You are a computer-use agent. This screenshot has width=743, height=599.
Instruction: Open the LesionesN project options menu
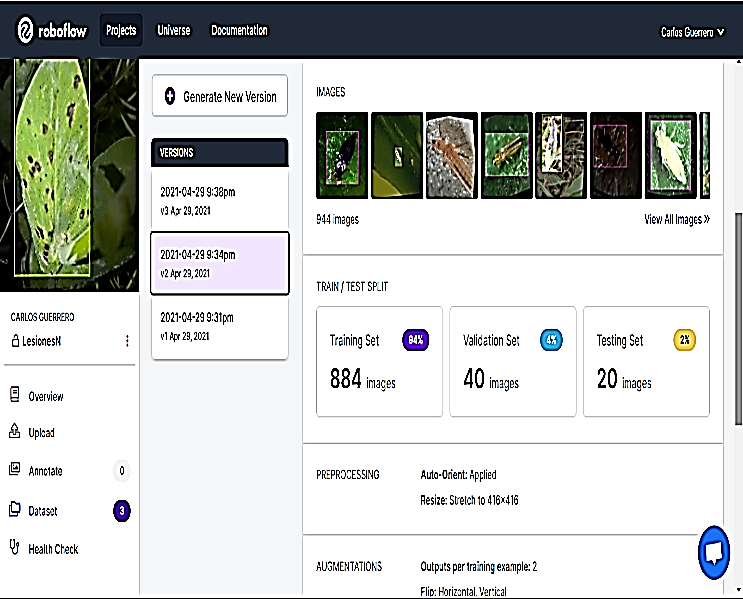(x=127, y=341)
